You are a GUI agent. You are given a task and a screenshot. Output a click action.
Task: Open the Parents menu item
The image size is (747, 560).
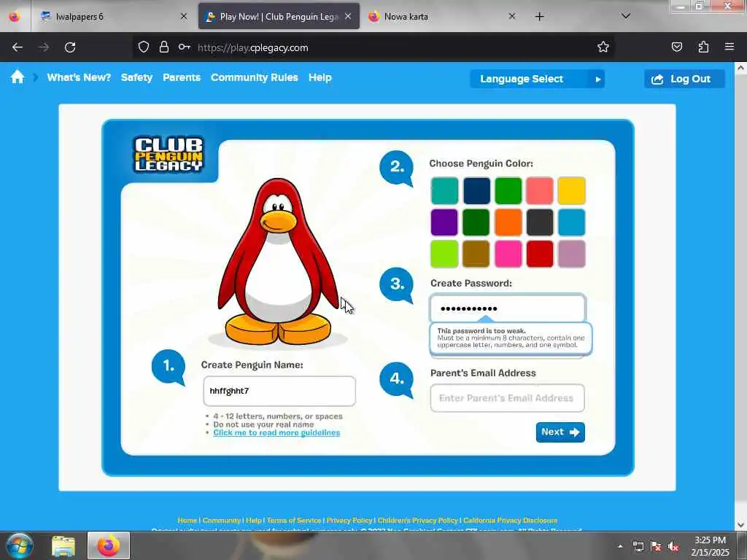click(182, 77)
